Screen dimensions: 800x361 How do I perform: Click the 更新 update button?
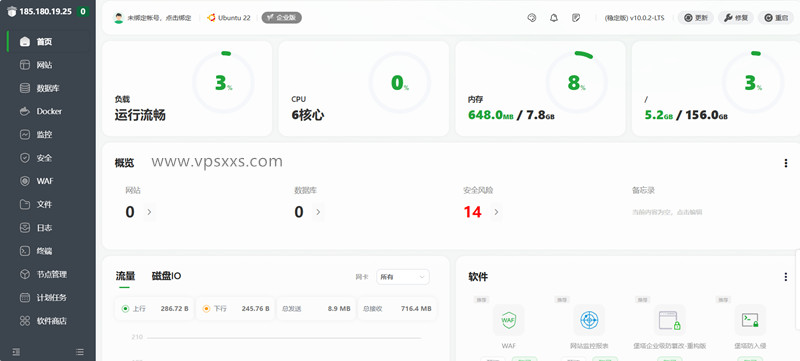click(696, 18)
